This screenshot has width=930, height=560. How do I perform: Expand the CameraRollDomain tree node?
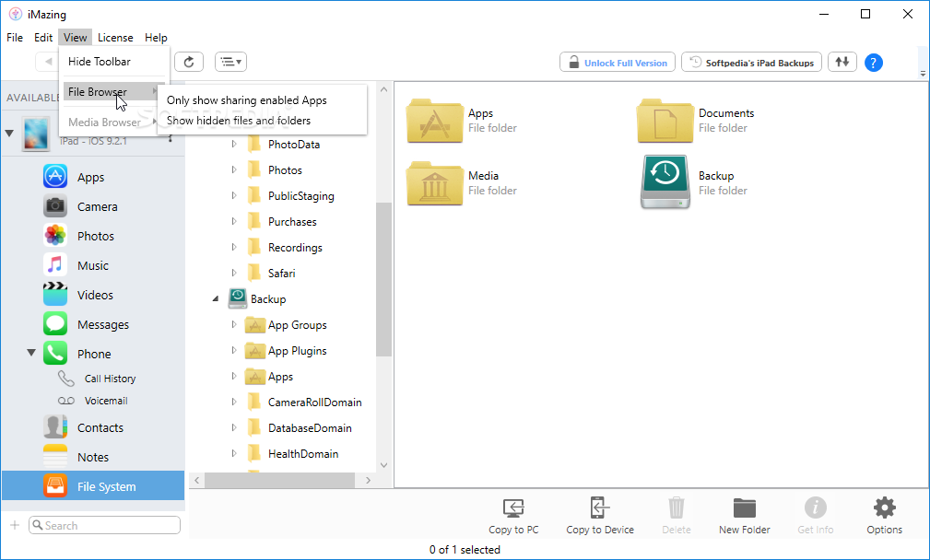[234, 402]
